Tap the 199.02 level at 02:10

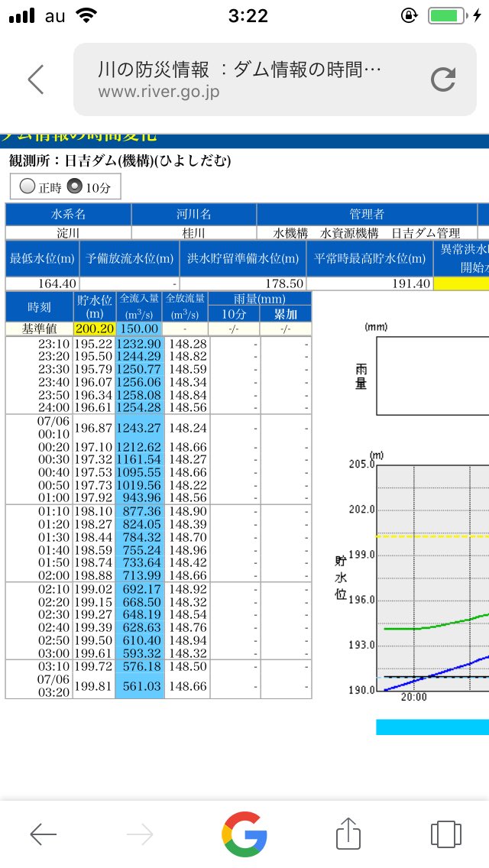pos(94,589)
